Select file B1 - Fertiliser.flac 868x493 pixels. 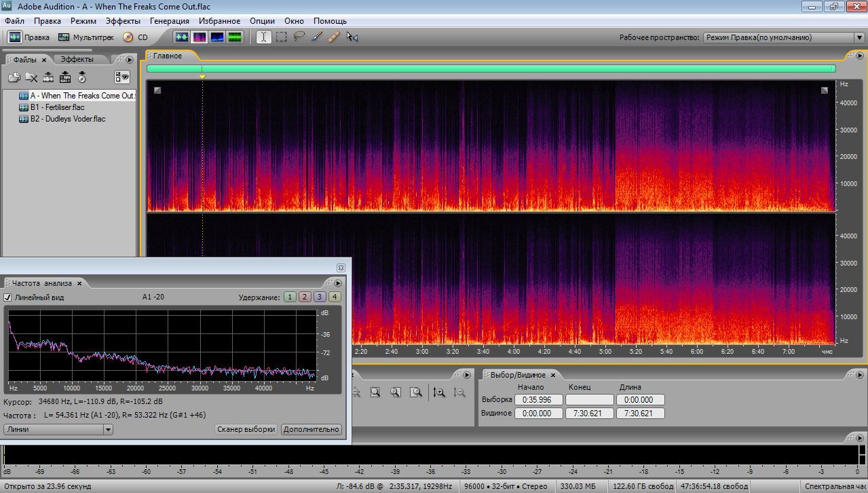57,107
